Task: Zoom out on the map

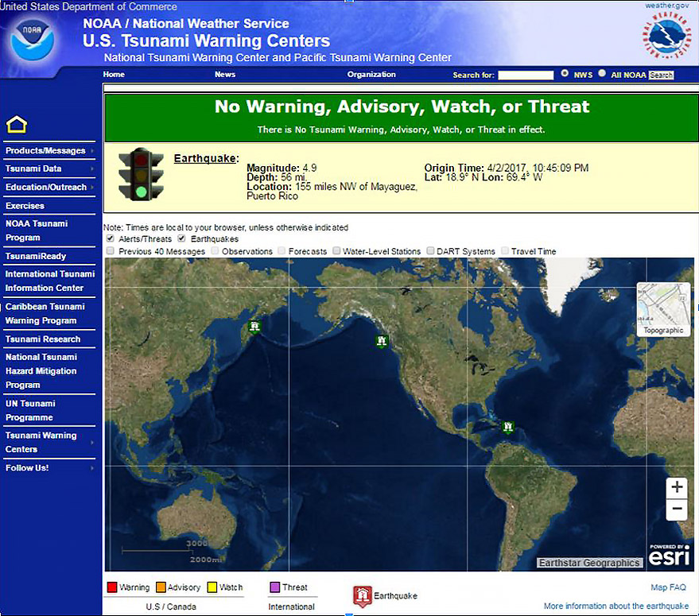Action: pos(677,509)
